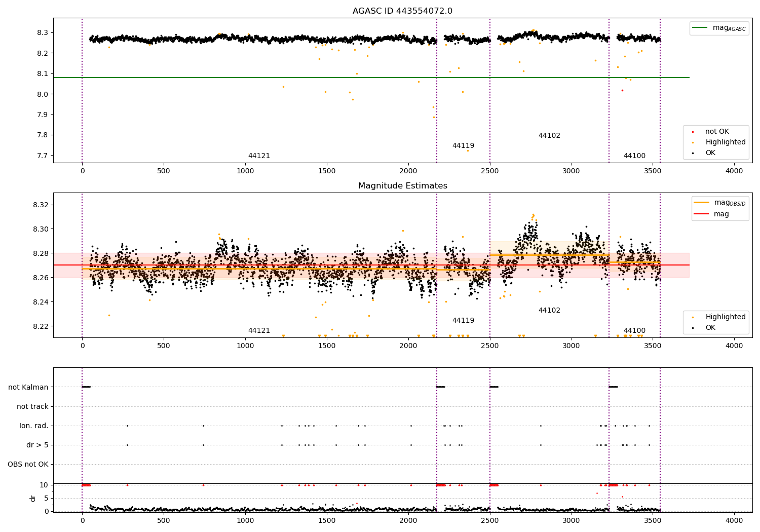The width and height of the screenshot is (760, 532).
Task: Click the 10 tick label on dr axis
Action: click(x=44, y=485)
